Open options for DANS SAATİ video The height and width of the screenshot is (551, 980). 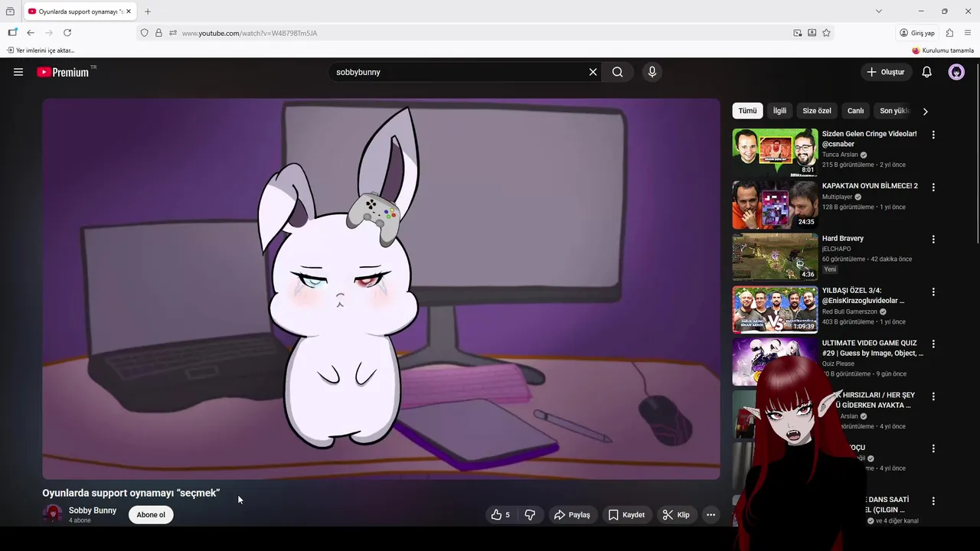(x=933, y=501)
